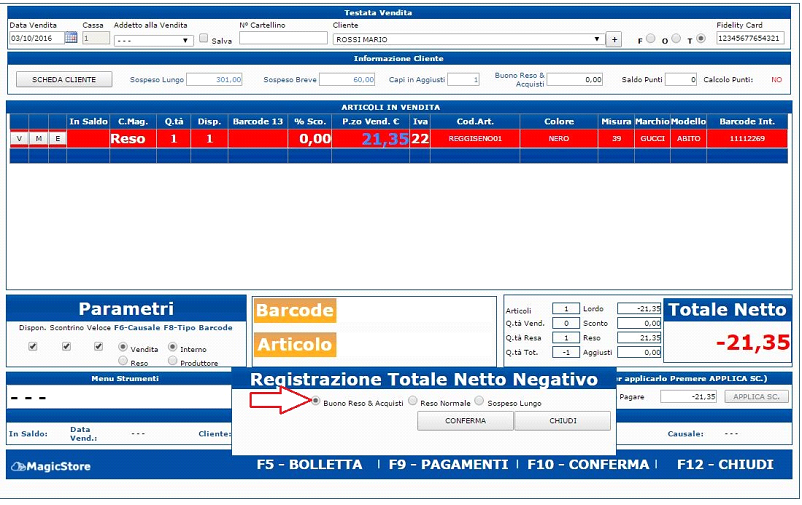Toggle the Veloce checkbox in Parametri

[x=98, y=346]
